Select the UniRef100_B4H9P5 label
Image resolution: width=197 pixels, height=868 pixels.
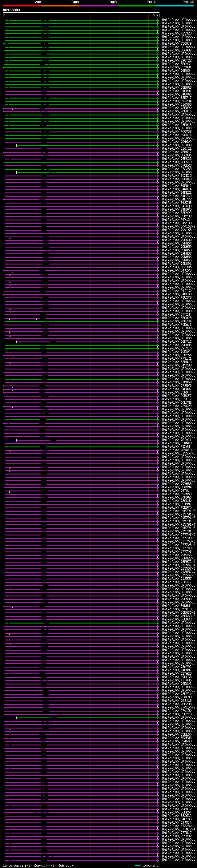click(x=176, y=210)
